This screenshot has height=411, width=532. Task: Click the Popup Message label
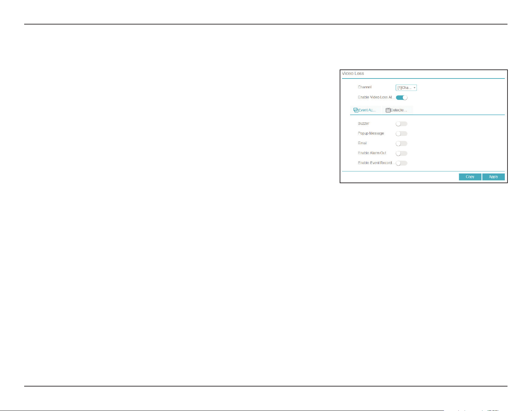click(x=371, y=133)
